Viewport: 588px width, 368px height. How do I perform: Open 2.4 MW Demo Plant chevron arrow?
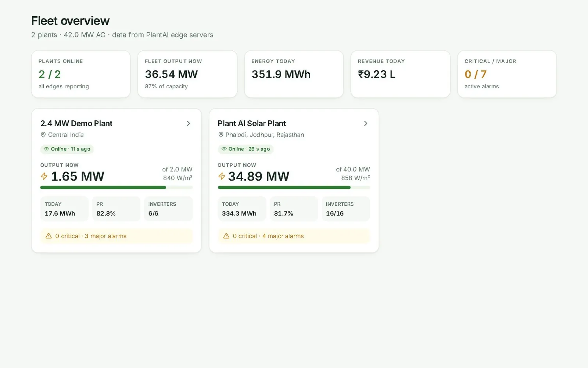(189, 124)
